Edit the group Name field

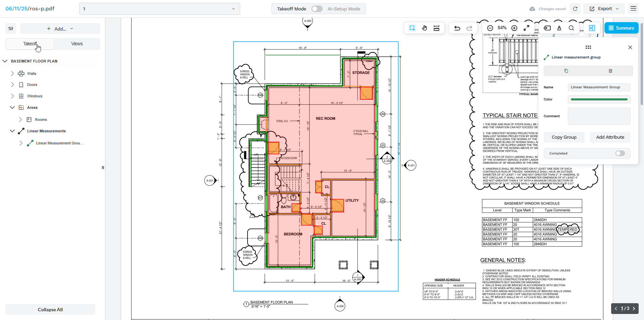(x=599, y=87)
